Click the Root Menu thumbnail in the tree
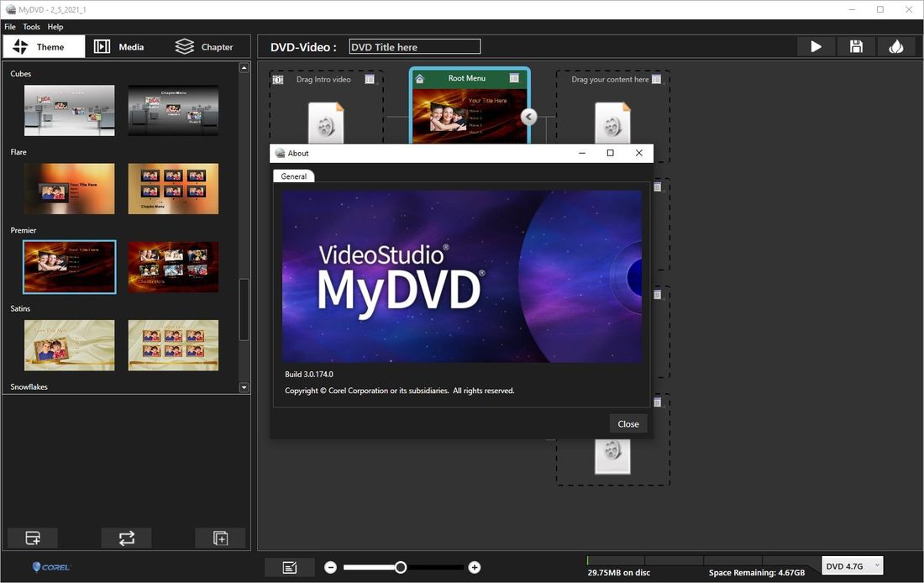 [470, 116]
